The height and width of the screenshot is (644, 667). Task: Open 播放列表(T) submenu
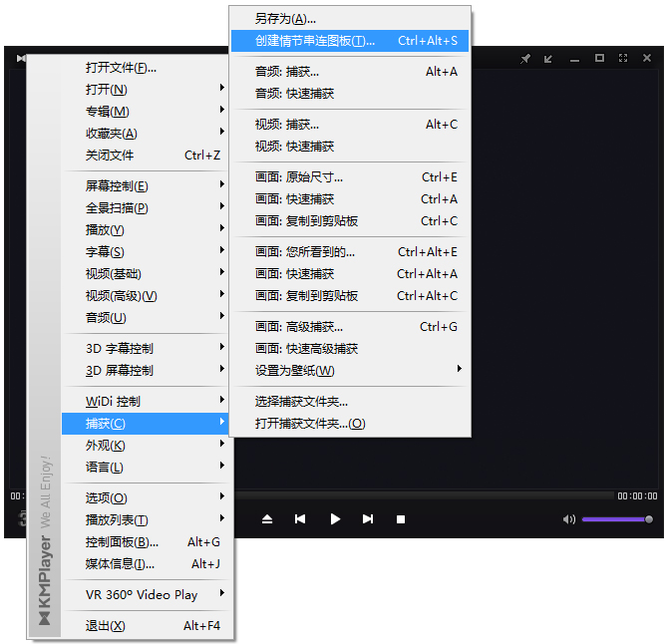(145, 520)
